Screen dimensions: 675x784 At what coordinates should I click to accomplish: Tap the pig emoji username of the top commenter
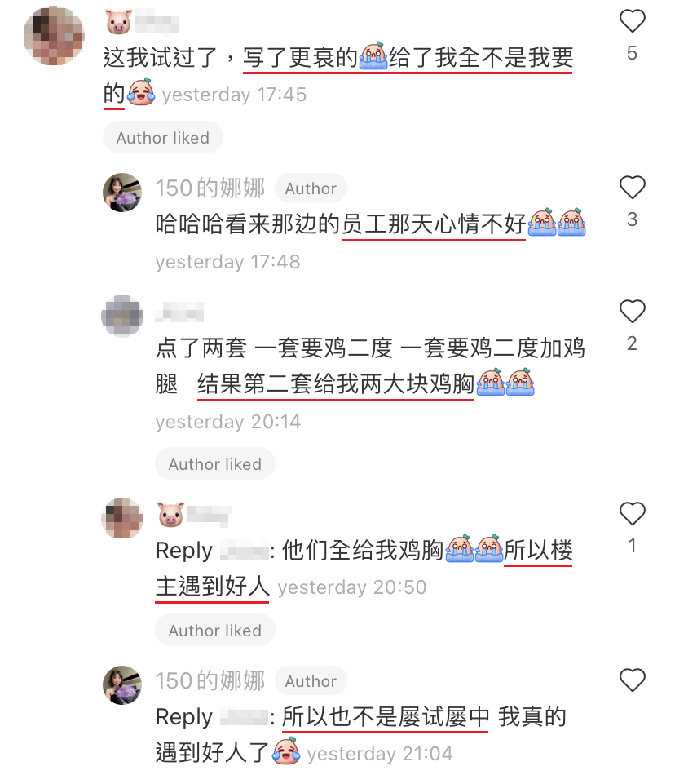pyautogui.click(x=143, y=23)
